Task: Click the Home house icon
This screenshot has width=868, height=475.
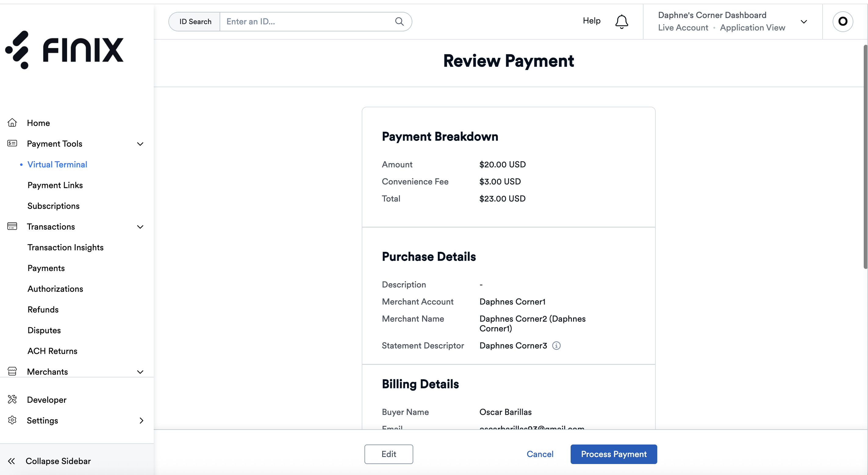Action: tap(12, 123)
